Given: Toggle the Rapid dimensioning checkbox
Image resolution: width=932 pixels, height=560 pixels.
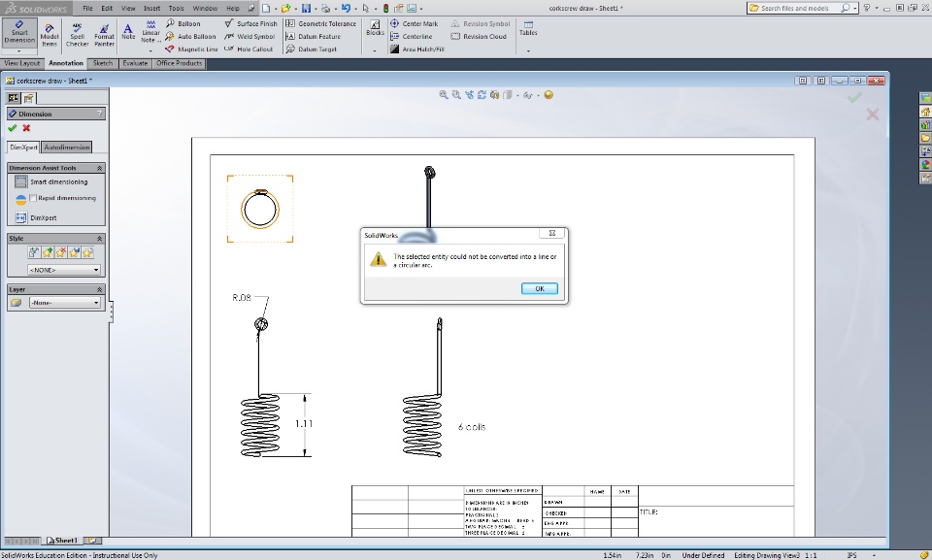Looking at the screenshot, I should point(33,198).
